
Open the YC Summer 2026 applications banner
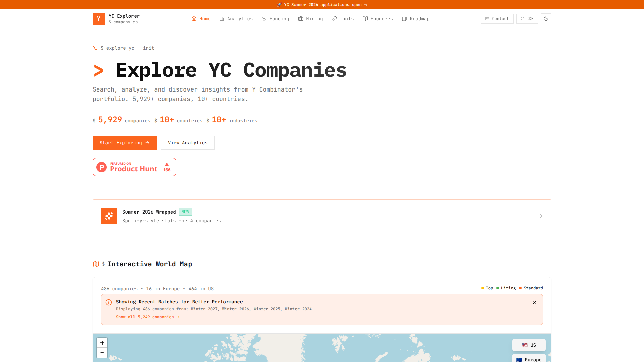[322, 5]
